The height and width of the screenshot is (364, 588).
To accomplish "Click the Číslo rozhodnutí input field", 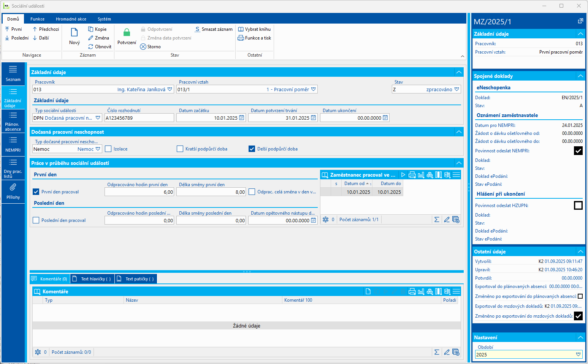I will point(139,118).
